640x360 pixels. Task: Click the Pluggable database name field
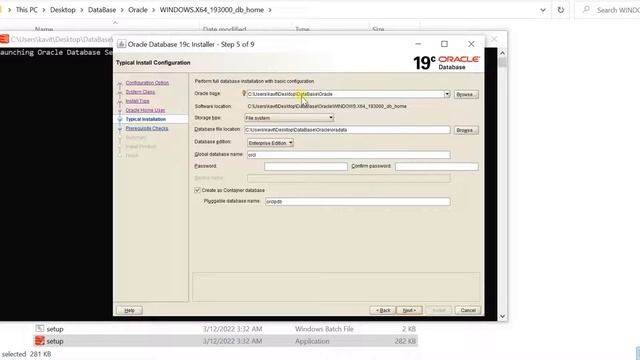point(358,202)
